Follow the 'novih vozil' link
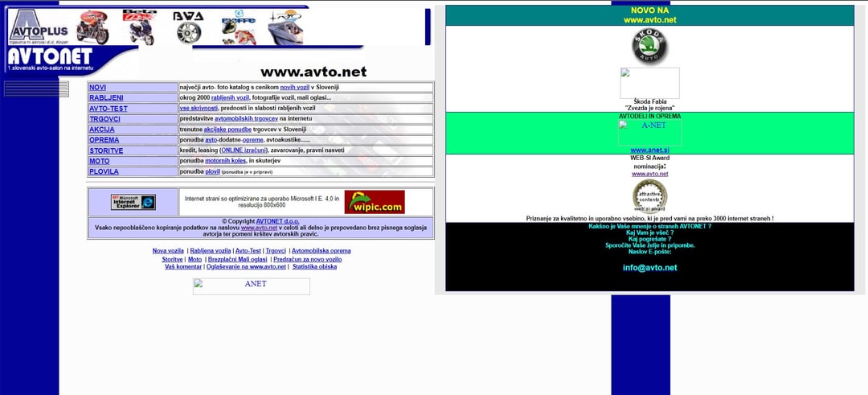The height and width of the screenshot is (395, 868). click(x=294, y=88)
